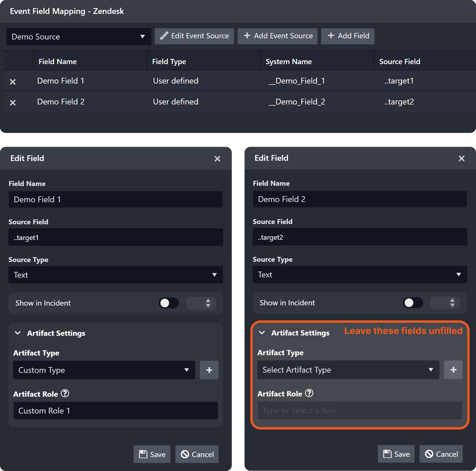476x471 pixels.
Task: Open Artifact Role help in left dialog
Action: point(65,393)
